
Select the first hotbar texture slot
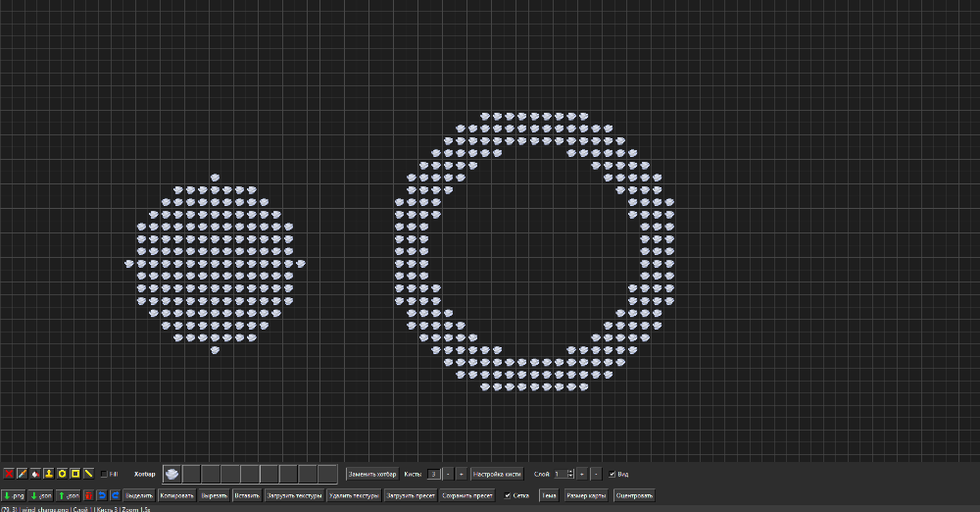[171, 474]
